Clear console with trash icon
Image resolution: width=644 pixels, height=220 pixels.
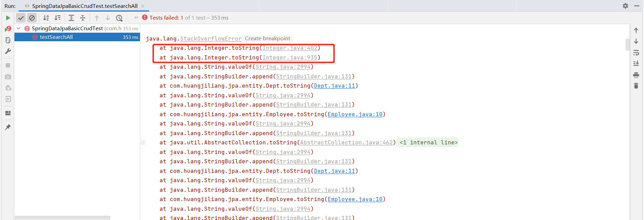[636, 86]
